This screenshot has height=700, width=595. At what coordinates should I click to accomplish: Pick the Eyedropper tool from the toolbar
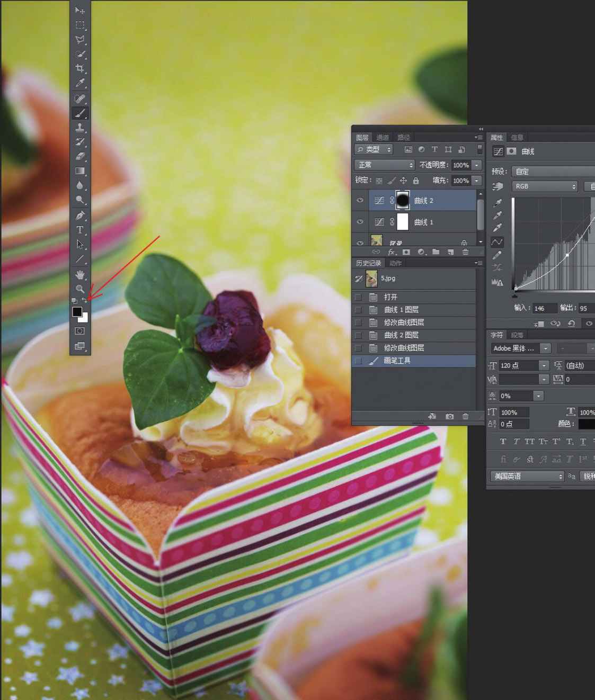[80, 83]
